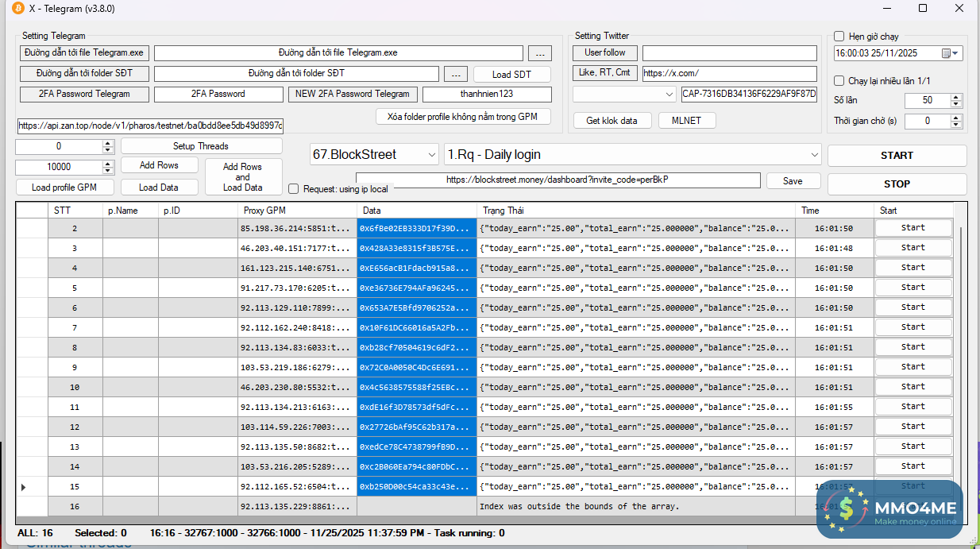Increase the thread count spinner showing 0
Screen dimensions: 980x549
coord(108,143)
